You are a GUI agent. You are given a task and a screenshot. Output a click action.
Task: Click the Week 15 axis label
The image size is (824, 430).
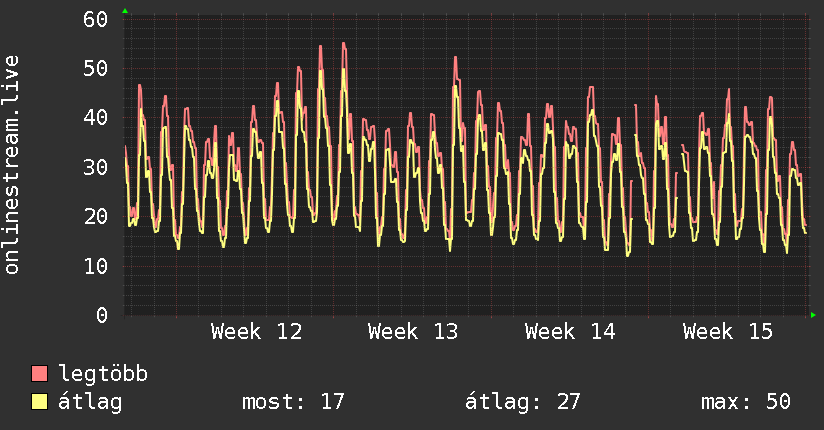point(728,332)
